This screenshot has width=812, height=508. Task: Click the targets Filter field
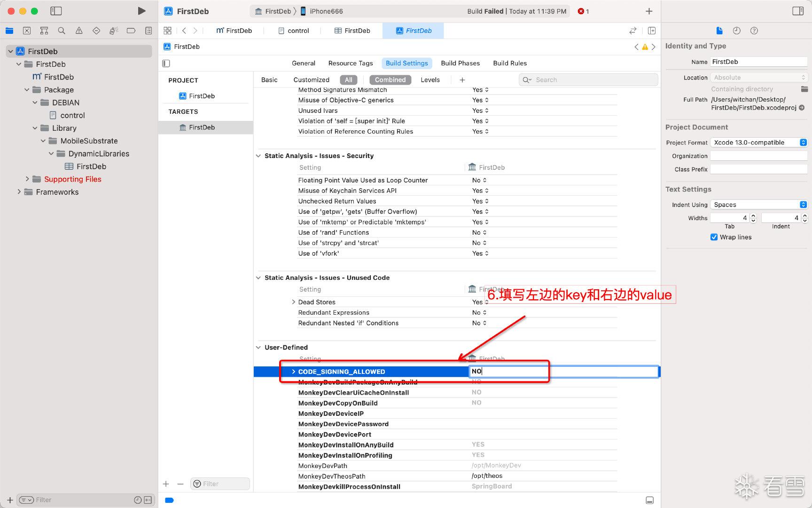(x=220, y=484)
